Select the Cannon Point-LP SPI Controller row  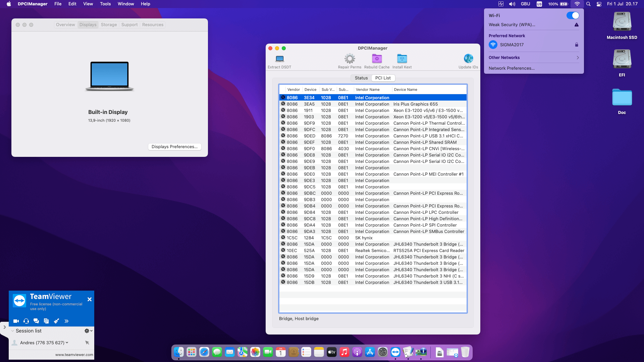point(373,225)
